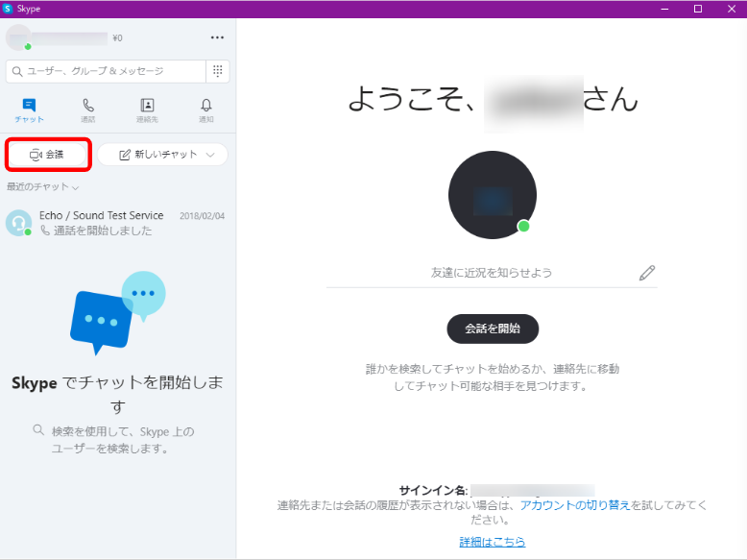747x560 pixels.
Task: Open the dial pad grid icon
Action: 218,71
